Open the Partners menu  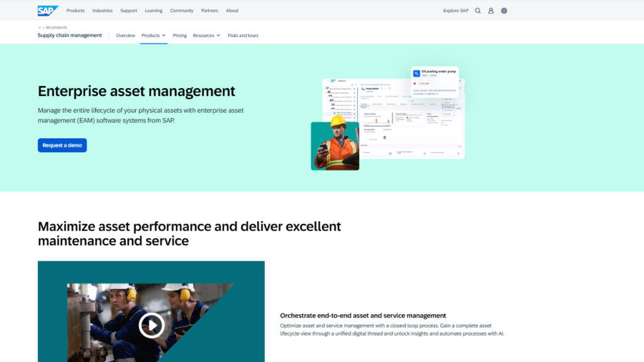click(209, 11)
